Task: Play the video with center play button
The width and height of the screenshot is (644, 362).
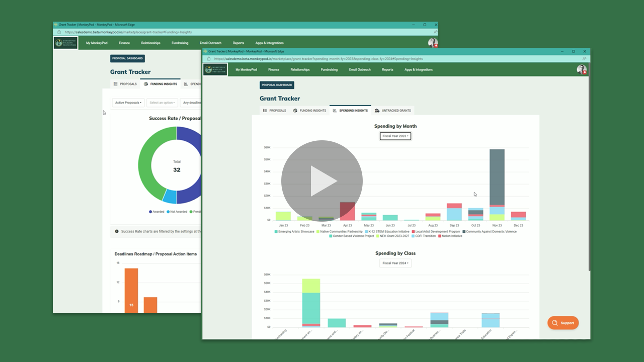Action: tap(322, 181)
